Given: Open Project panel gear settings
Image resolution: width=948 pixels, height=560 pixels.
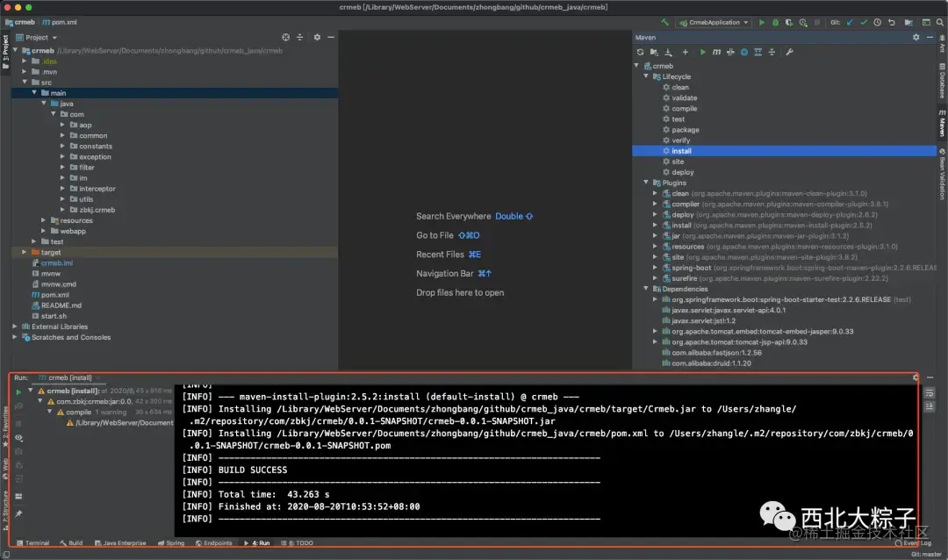Looking at the screenshot, I should (317, 38).
